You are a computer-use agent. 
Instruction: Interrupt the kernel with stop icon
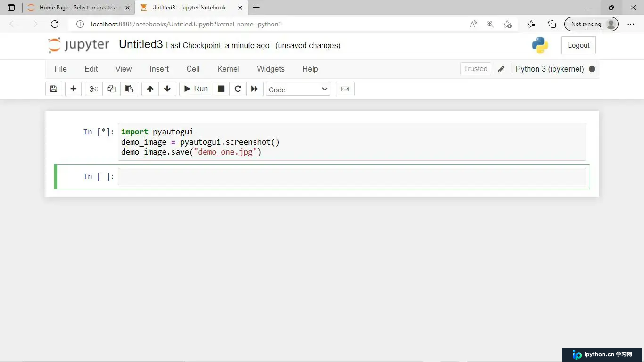click(x=221, y=89)
